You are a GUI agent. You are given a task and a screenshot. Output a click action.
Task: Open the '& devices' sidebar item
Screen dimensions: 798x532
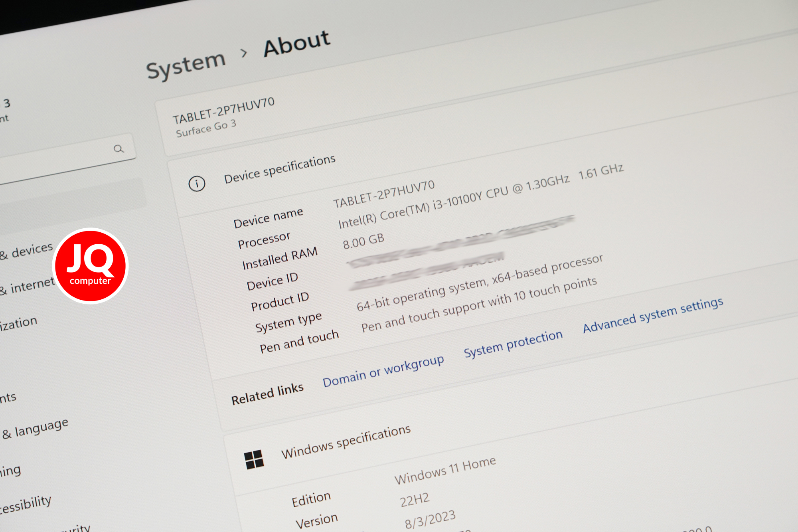click(x=27, y=251)
